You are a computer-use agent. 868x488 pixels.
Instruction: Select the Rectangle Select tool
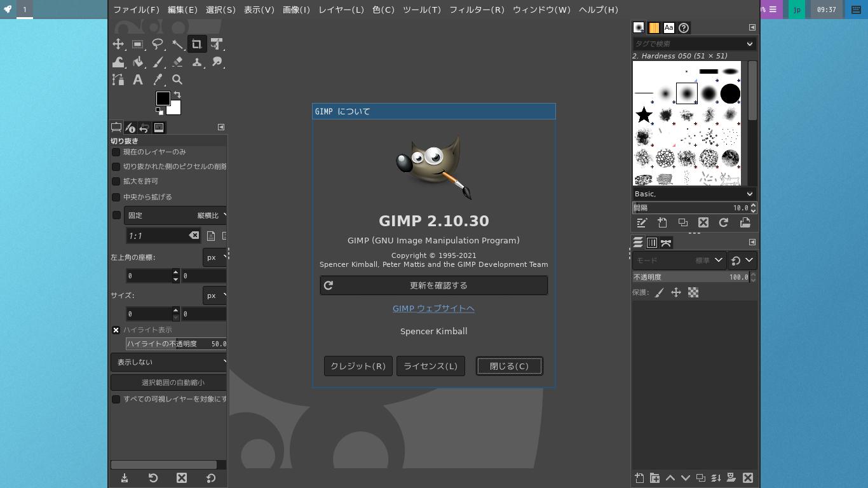click(x=138, y=44)
